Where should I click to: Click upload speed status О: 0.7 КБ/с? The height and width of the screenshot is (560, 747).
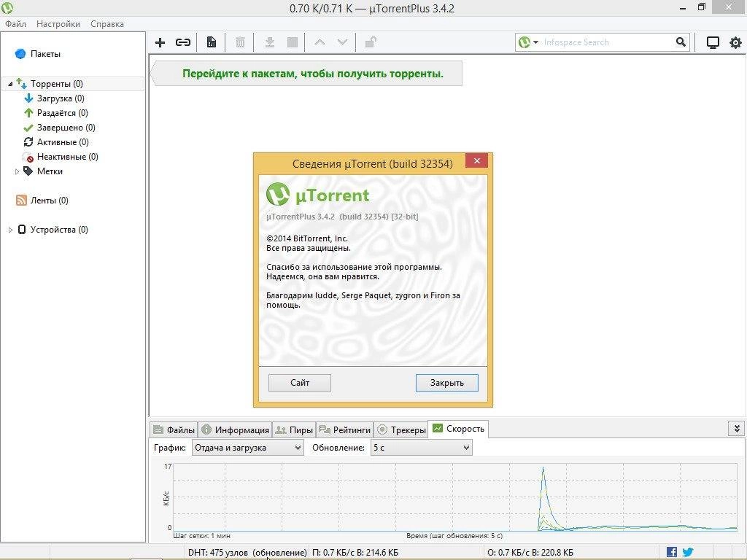(530, 553)
